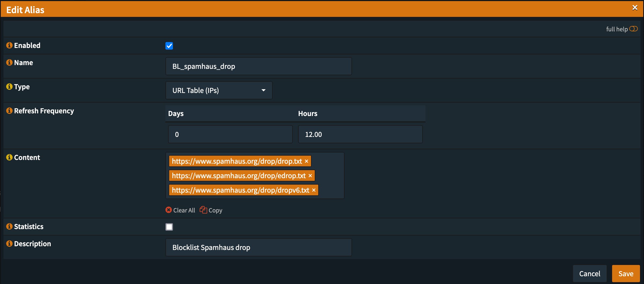
Task: Click the help icon next to Type
Action: click(9, 87)
